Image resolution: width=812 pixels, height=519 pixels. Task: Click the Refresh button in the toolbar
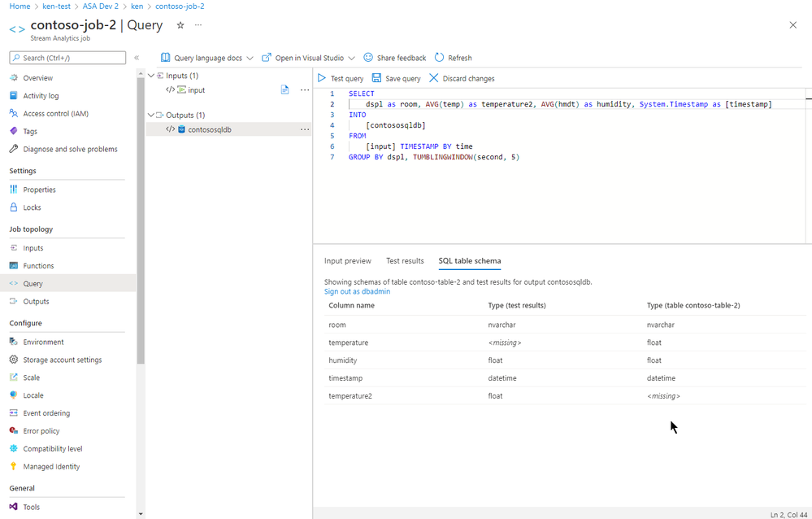(453, 58)
